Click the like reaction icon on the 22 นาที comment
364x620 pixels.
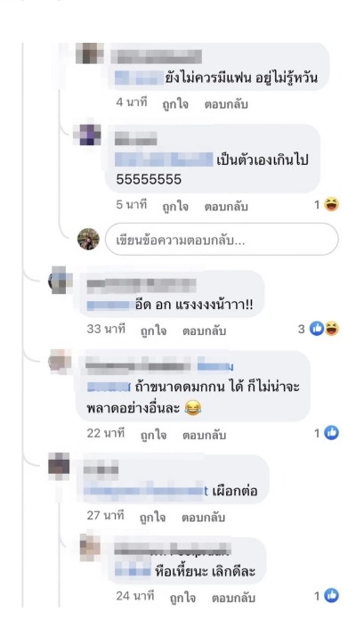point(331,433)
